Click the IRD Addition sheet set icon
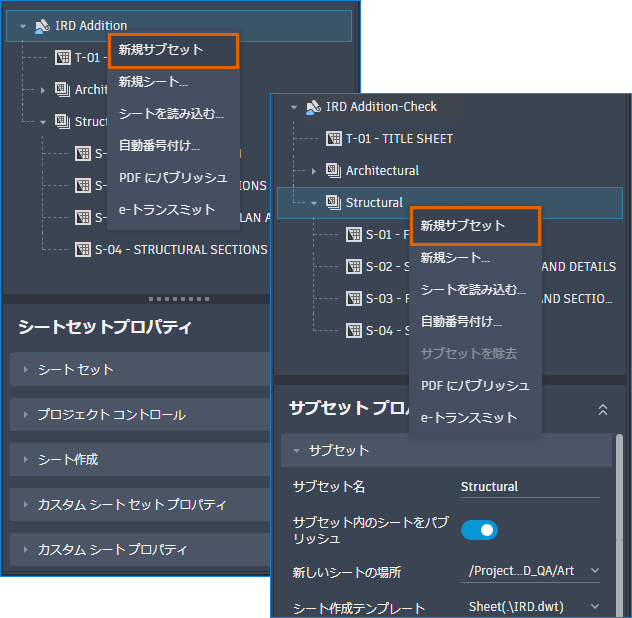The width and height of the screenshot is (632, 618). click(42, 26)
